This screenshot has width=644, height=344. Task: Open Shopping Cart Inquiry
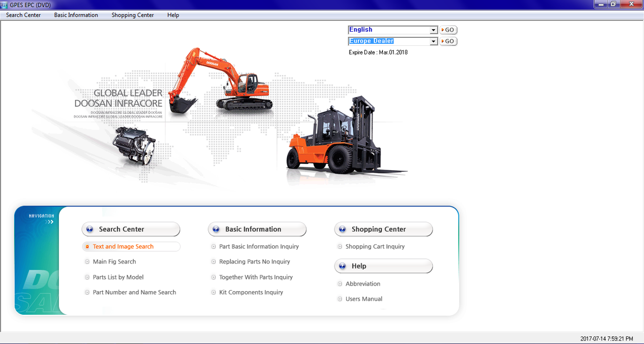[375, 247]
